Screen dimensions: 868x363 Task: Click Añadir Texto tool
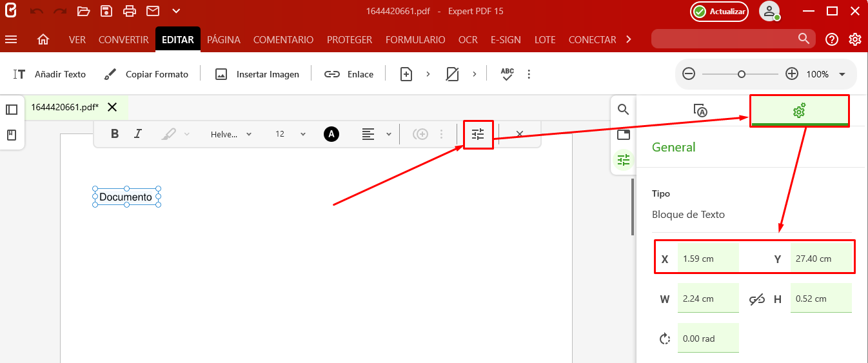(50, 74)
